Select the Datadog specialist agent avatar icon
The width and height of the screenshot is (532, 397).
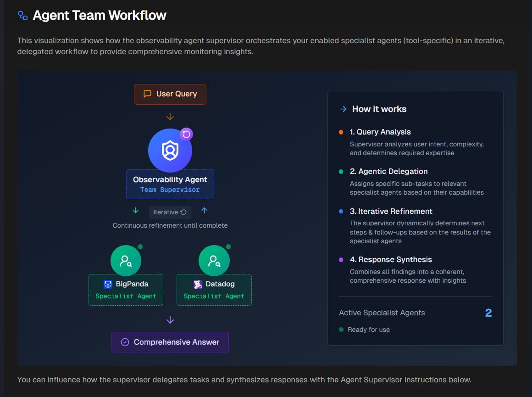click(x=214, y=260)
